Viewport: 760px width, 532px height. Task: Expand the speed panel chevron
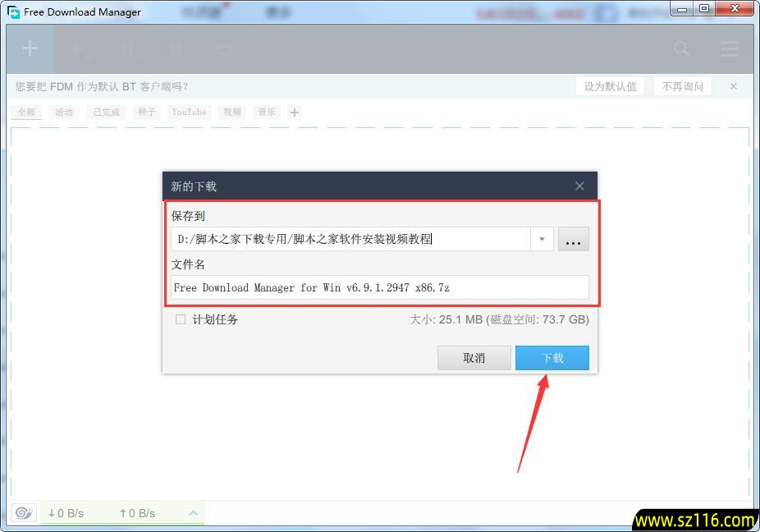[x=194, y=513]
